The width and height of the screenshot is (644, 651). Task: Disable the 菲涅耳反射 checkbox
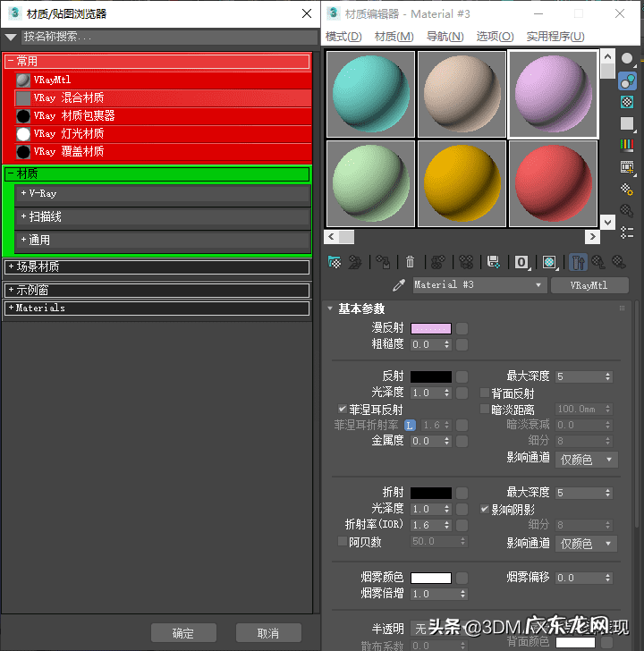[343, 410]
